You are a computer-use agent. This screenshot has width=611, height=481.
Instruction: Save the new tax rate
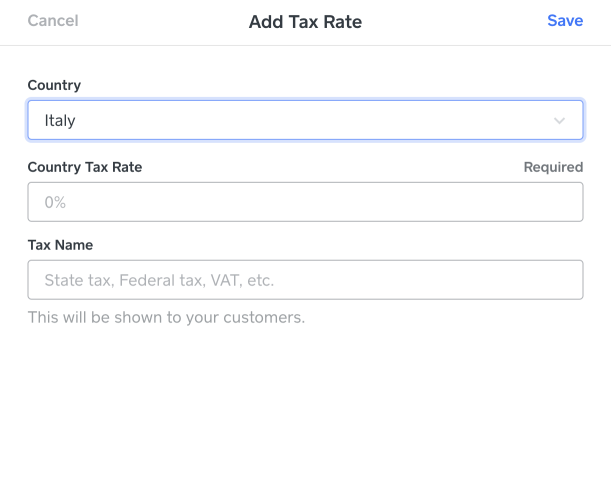[x=565, y=21]
